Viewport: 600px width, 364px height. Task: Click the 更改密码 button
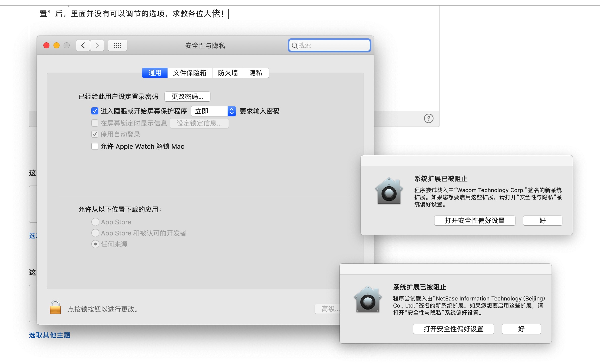(x=187, y=97)
